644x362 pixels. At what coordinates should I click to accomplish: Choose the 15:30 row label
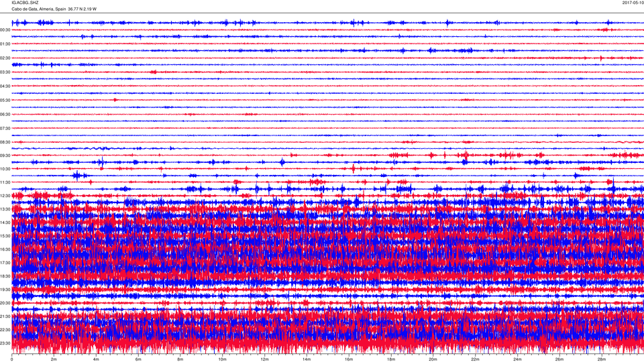[5, 236]
